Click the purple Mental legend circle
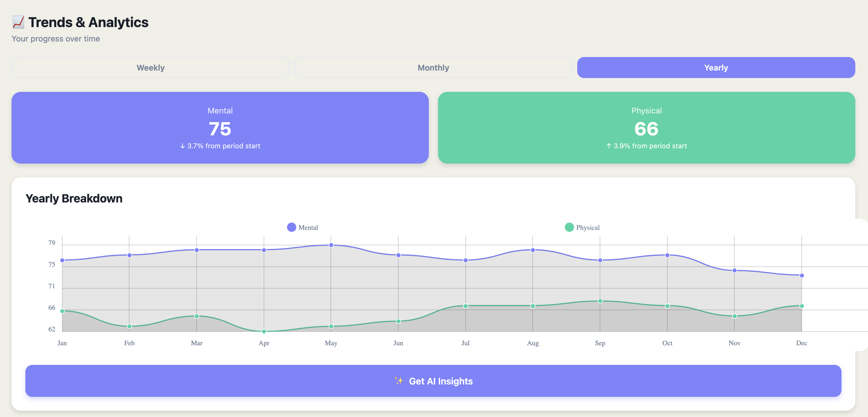868x417 pixels. [291, 227]
